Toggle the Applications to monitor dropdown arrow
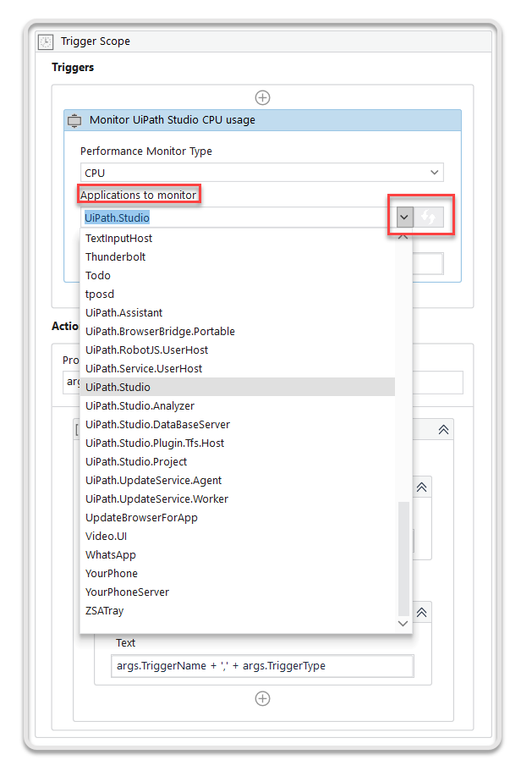532x771 pixels. 404,217
